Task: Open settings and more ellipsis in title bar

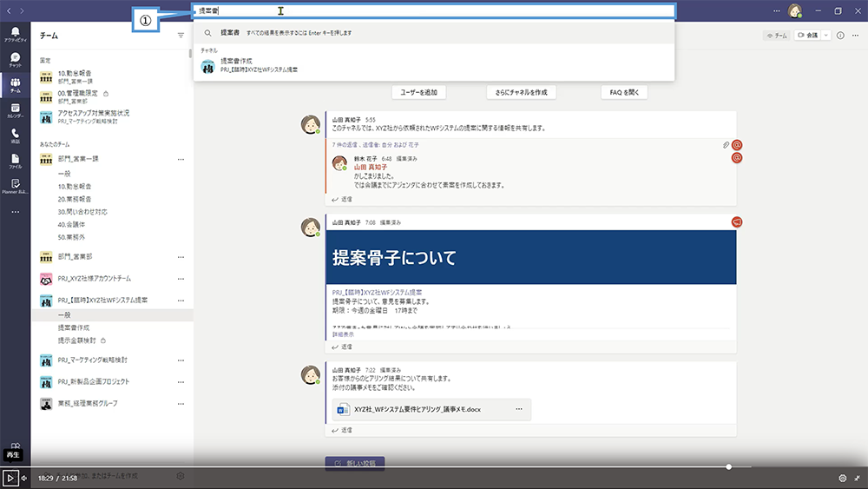Action: 776,10
